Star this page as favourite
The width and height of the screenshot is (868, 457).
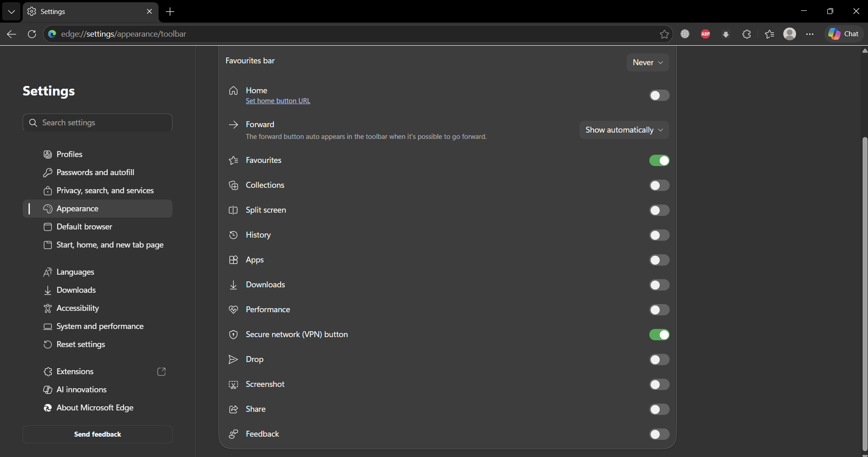click(664, 34)
